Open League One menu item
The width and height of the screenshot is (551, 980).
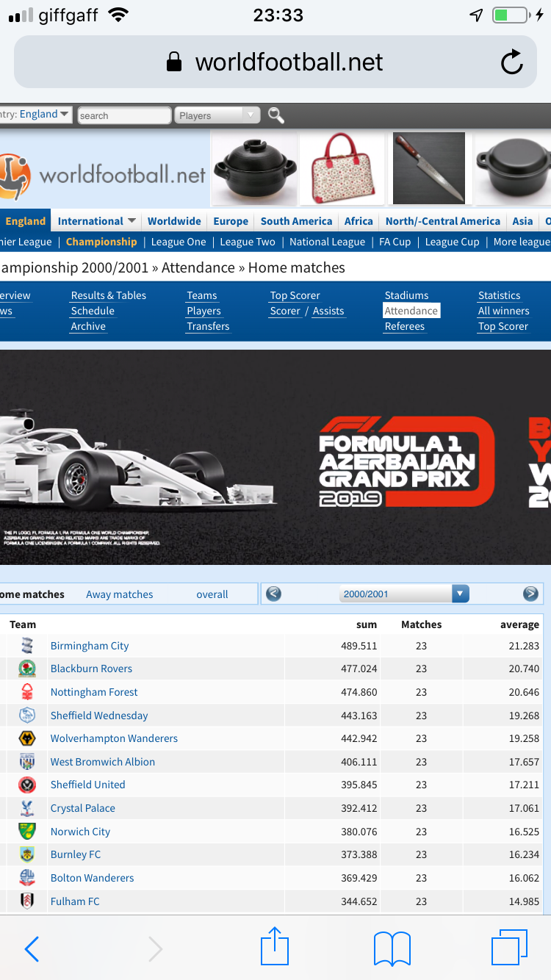tap(179, 242)
